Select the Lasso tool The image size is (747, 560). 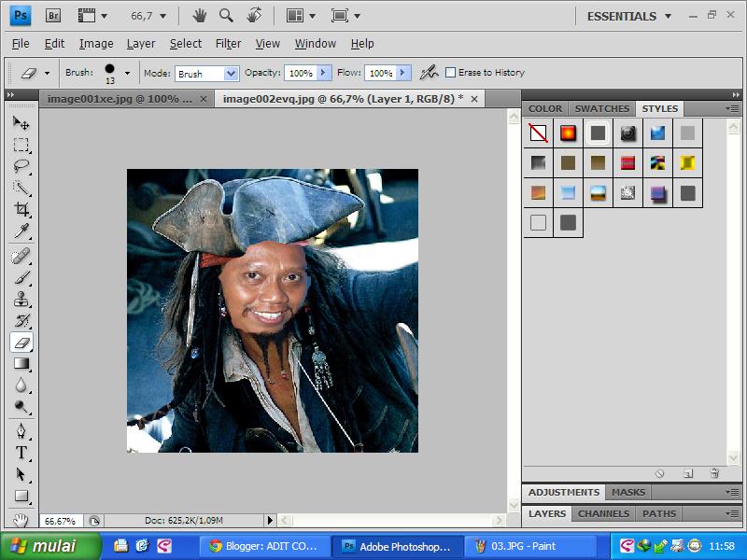pyautogui.click(x=21, y=166)
